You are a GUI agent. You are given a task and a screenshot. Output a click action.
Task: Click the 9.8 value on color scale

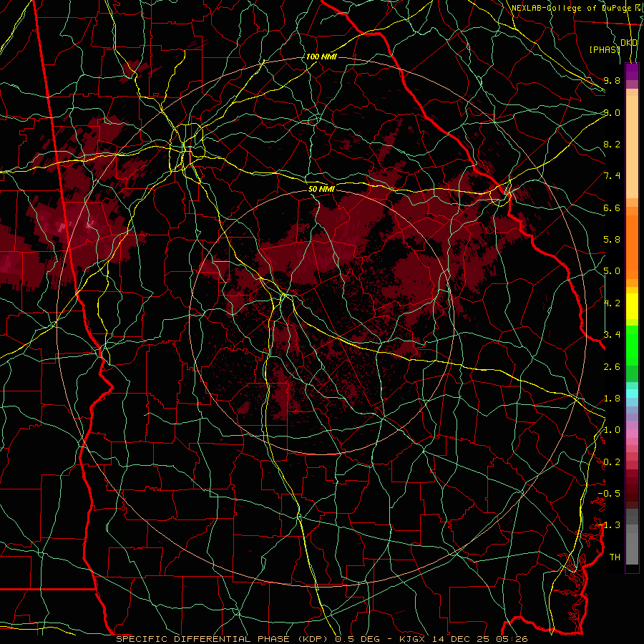click(x=612, y=80)
